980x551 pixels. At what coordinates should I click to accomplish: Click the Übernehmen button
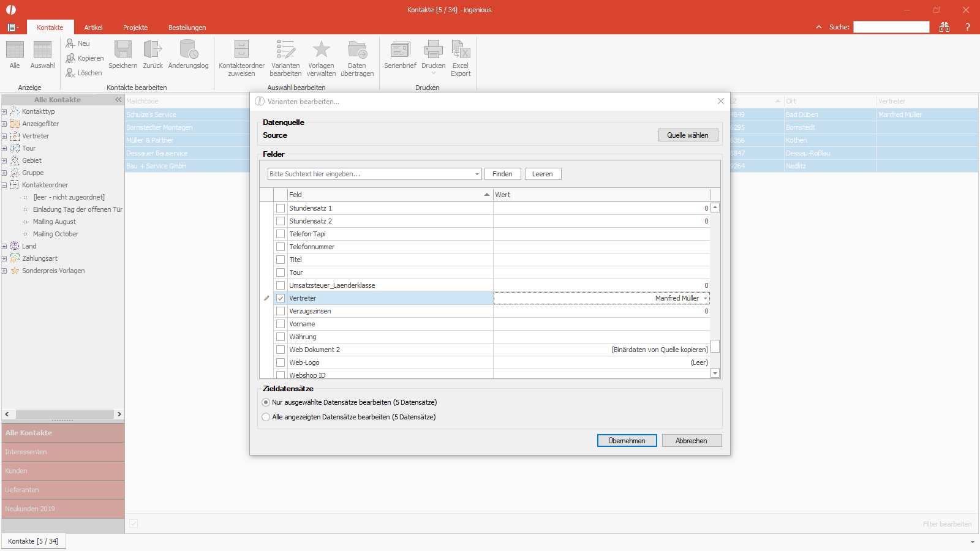(627, 441)
